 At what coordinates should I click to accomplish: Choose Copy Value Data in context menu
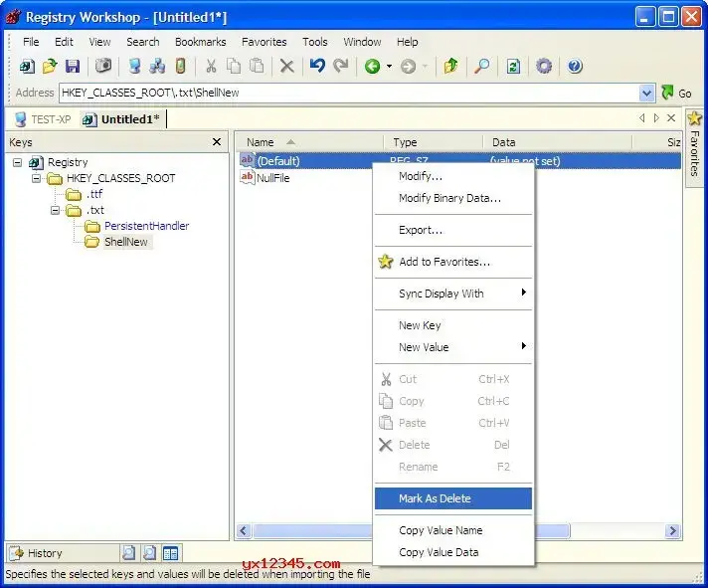453,552
